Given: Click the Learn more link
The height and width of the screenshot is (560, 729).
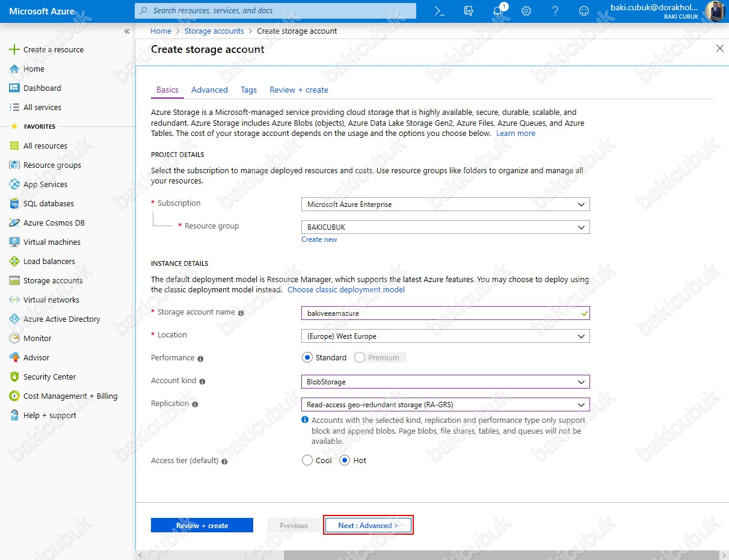Looking at the screenshot, I should pyautogui.click(x=515, y=134).
